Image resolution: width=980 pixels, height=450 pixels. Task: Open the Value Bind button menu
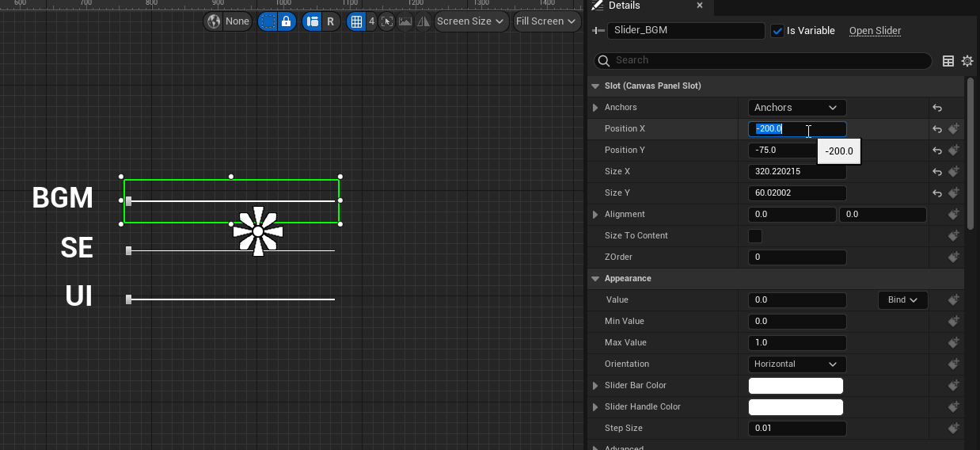tap(902, 300)
